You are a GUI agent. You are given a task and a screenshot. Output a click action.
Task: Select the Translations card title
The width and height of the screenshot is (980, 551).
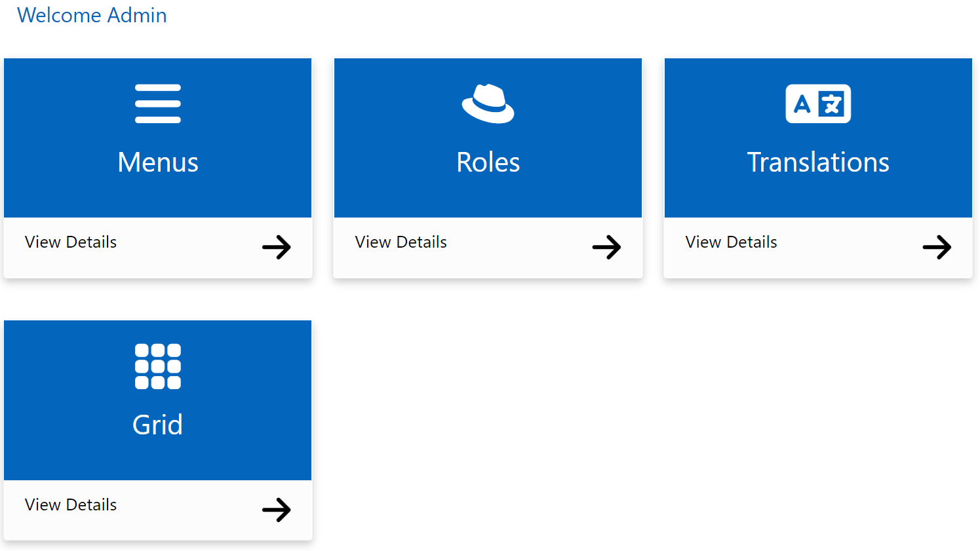(818, 162)
